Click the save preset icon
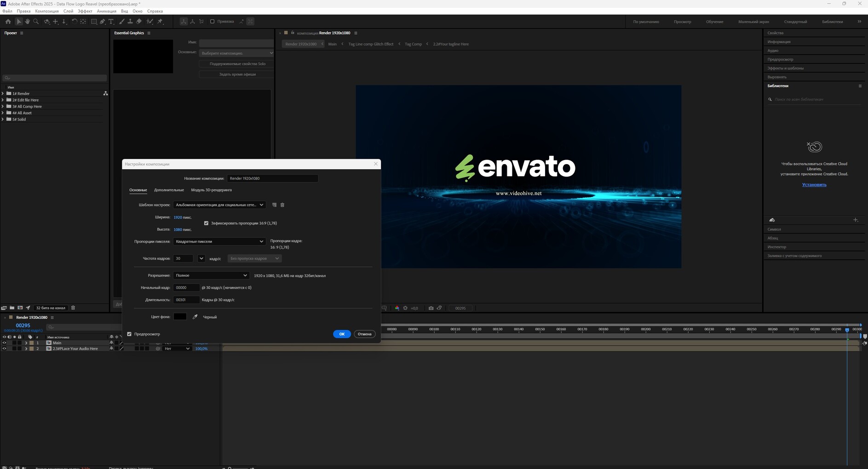Image resolution: width=868 pixels, height=469 pixels. tap(274, 205)
